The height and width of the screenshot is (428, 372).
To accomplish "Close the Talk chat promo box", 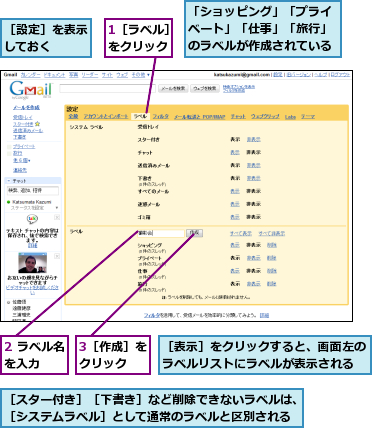I will click(x=57, y=217).
